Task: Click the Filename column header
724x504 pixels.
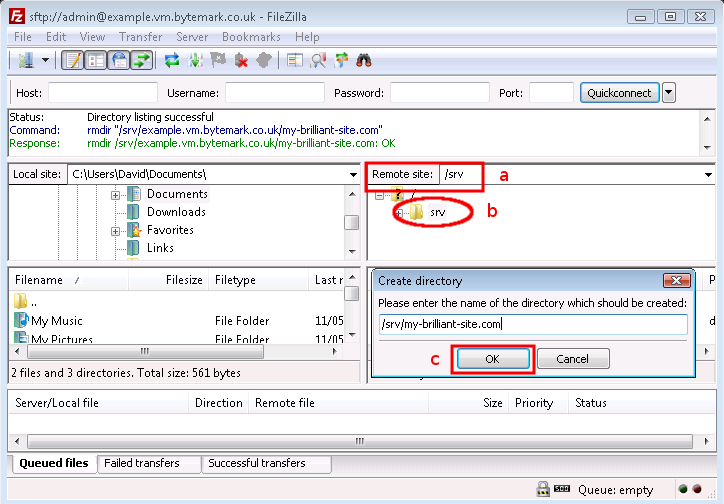Action: click(x=68, y=280)
